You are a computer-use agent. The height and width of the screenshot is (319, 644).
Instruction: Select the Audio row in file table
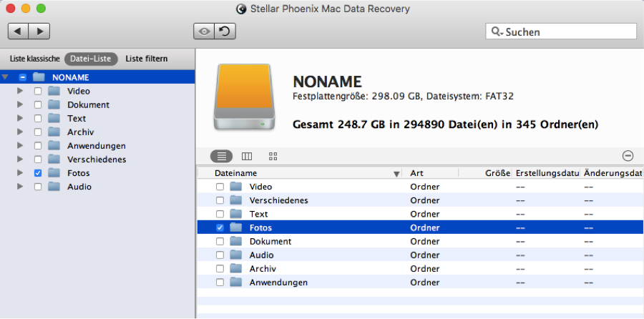coord(421,255)
